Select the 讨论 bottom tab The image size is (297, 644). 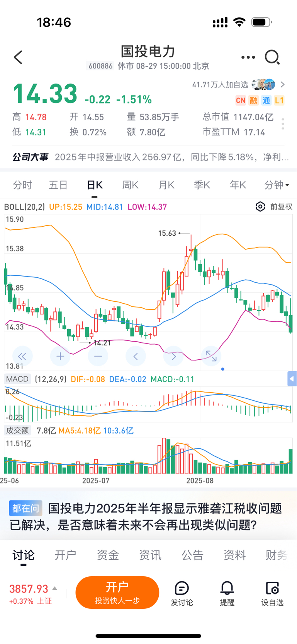pos(24,555)
